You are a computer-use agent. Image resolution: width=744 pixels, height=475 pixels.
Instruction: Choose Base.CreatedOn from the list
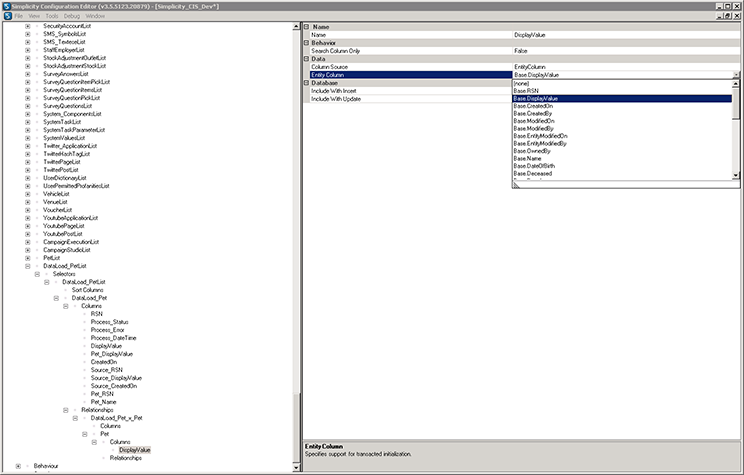pos(622,106)
